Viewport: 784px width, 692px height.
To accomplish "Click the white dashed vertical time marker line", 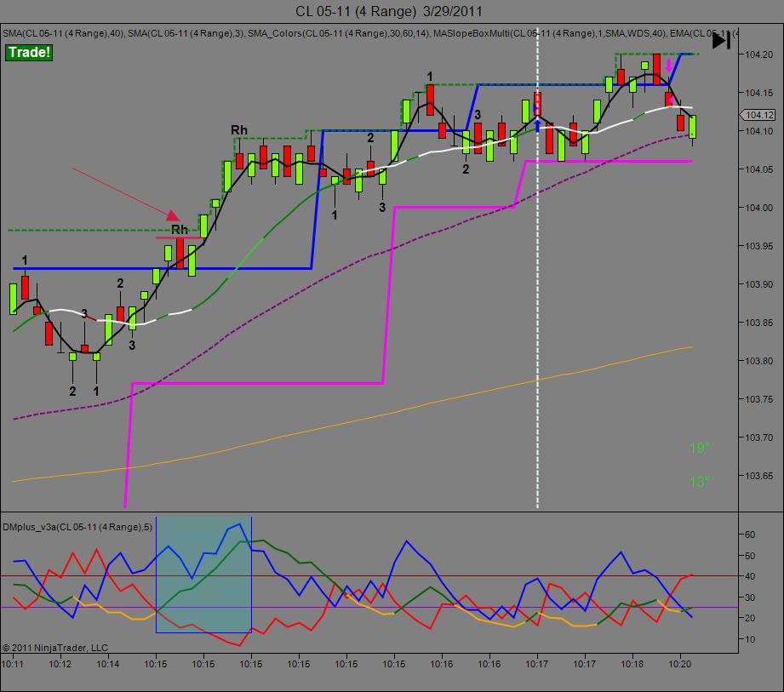I will (537, 270).
